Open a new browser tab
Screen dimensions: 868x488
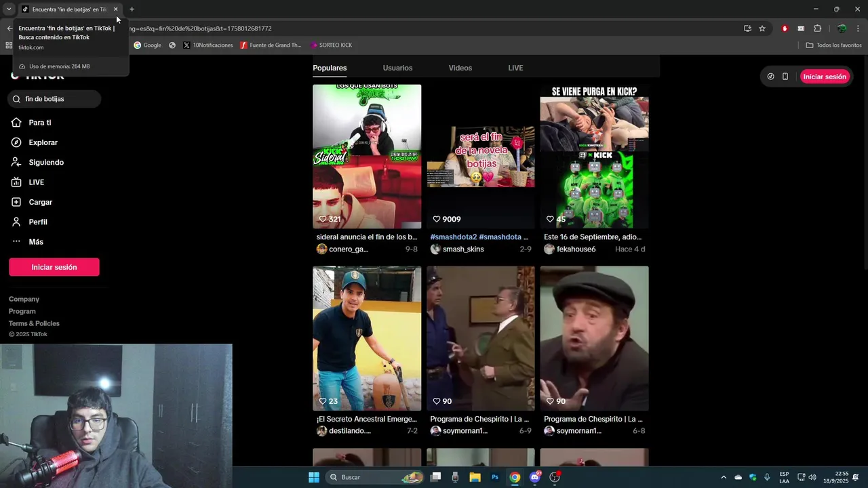point(132,9)
